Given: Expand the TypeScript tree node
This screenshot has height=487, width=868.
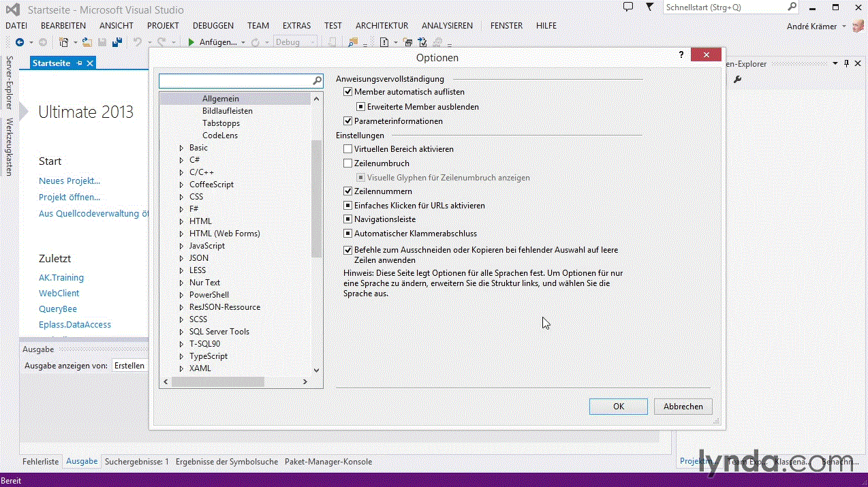Looking at the screenshot, I should 181,356.
